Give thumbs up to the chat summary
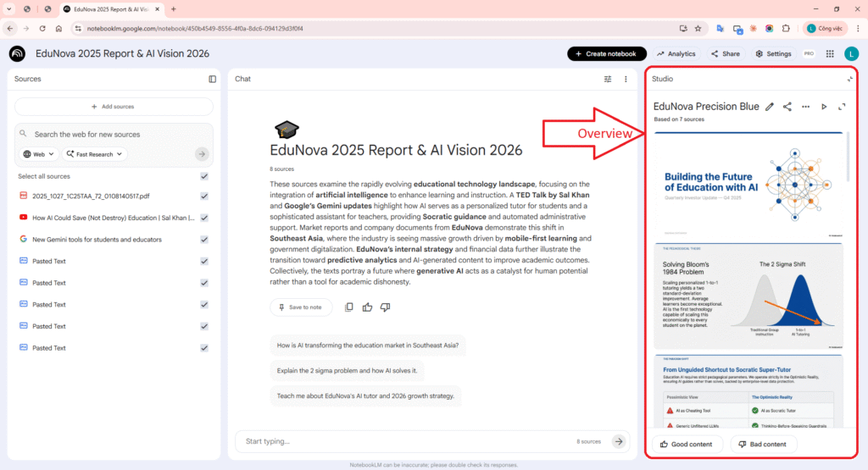Viewport: 868px width, 470px height. pyautogui.click(x=367, y=307)
